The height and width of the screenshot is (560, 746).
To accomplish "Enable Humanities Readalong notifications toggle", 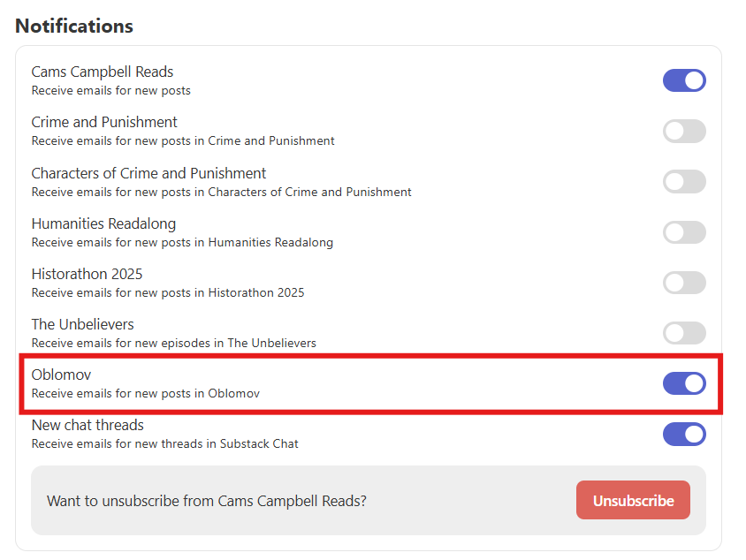I will (x=684, y=232).
